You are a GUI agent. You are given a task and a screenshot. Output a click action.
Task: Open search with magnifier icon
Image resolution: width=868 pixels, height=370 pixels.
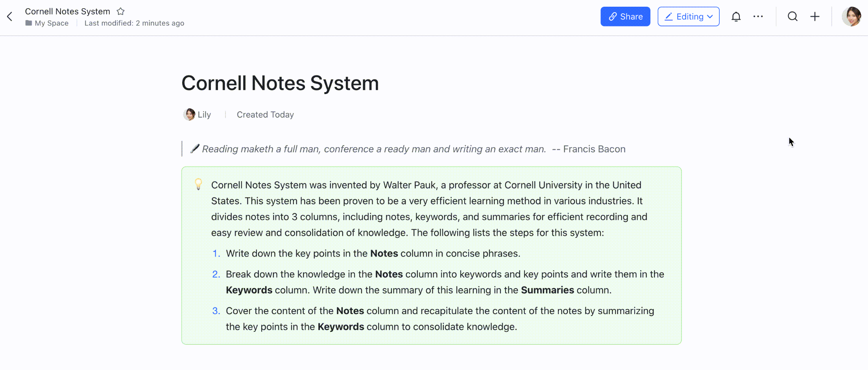(x=792, y=17)
